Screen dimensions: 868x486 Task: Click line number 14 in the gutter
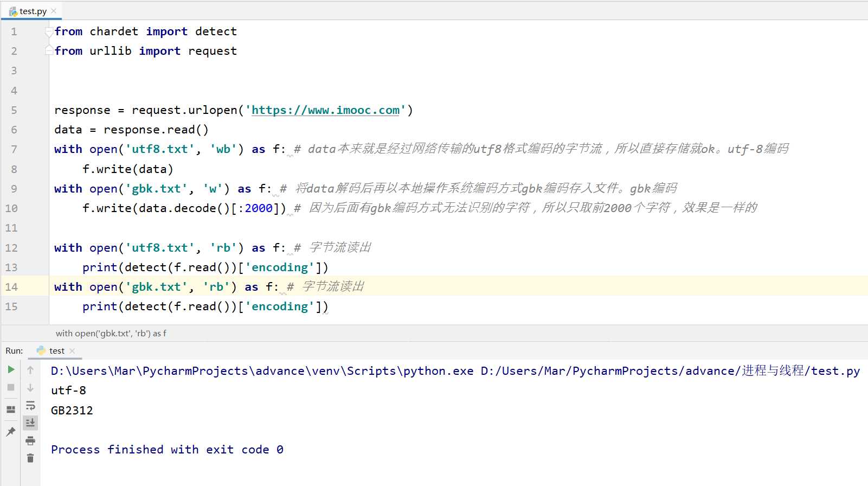pos(11,287)
